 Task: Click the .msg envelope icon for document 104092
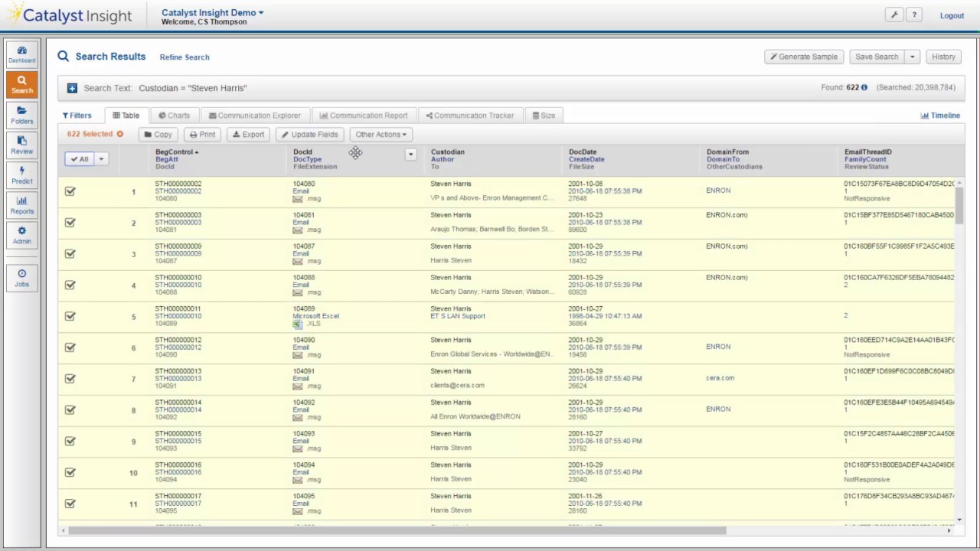(297, 417)
